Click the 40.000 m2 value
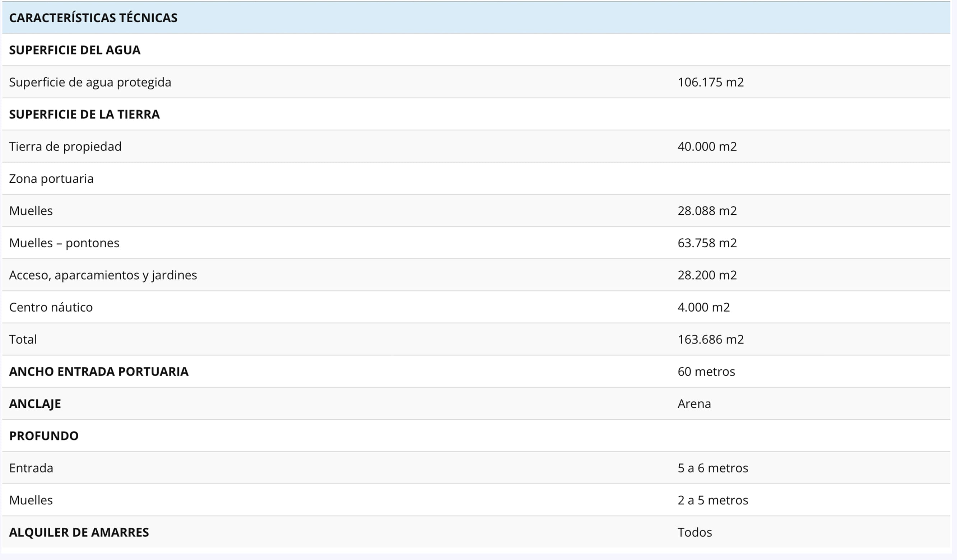Image resolution: width=957 pixels, height=560 pixels. (707, 146)
